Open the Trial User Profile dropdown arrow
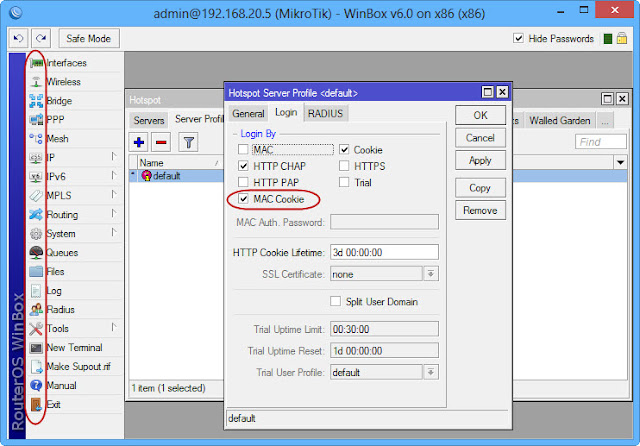 pos(431,372)
